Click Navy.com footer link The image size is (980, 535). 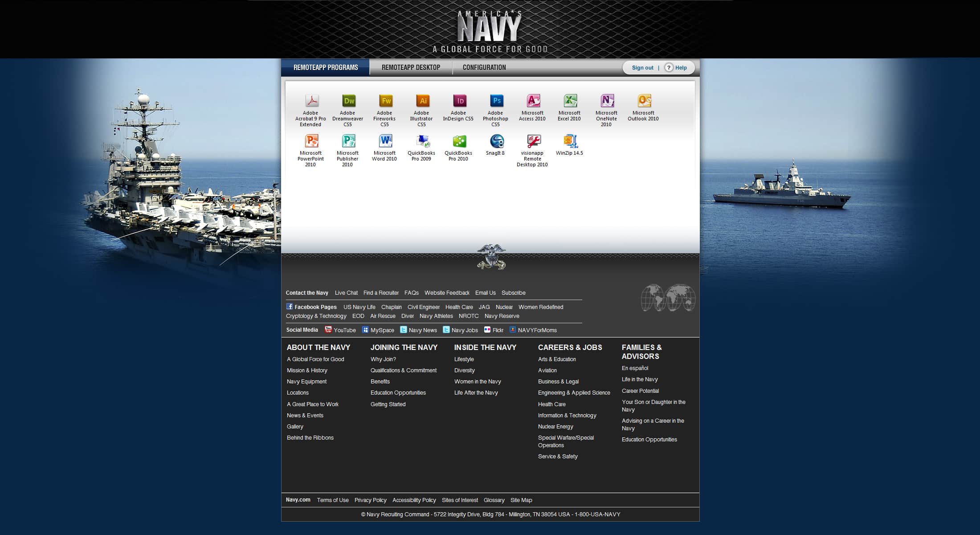click(x=298, y=500)
